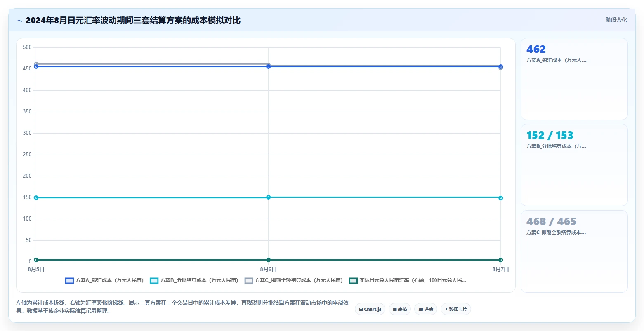Click the 表格 tag chip

400,309
